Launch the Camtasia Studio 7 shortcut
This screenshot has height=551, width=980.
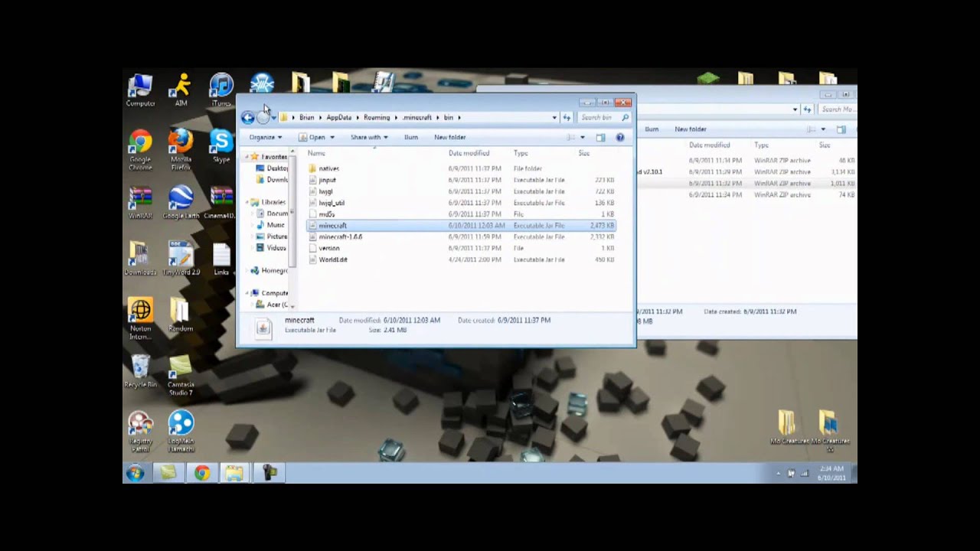[181, 376]
